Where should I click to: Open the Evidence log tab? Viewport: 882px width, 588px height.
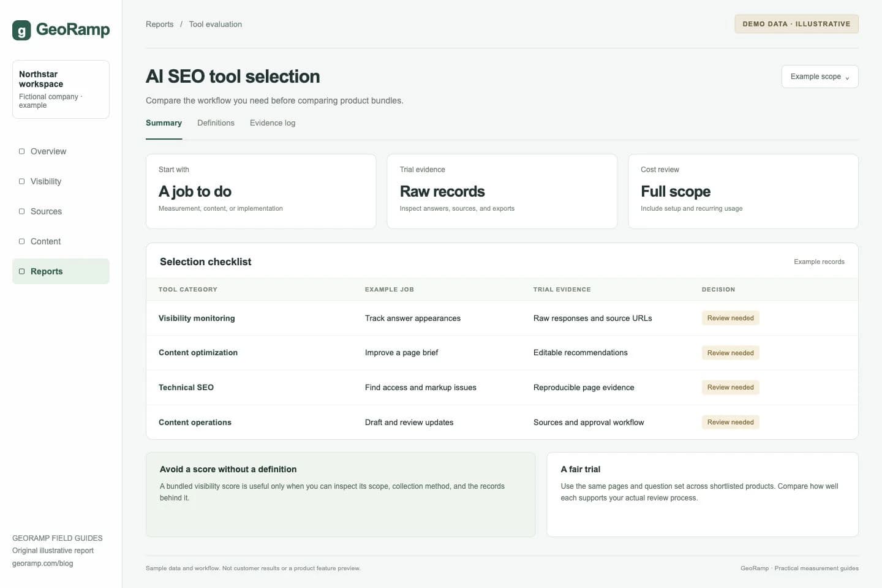(x=273, y=123)
